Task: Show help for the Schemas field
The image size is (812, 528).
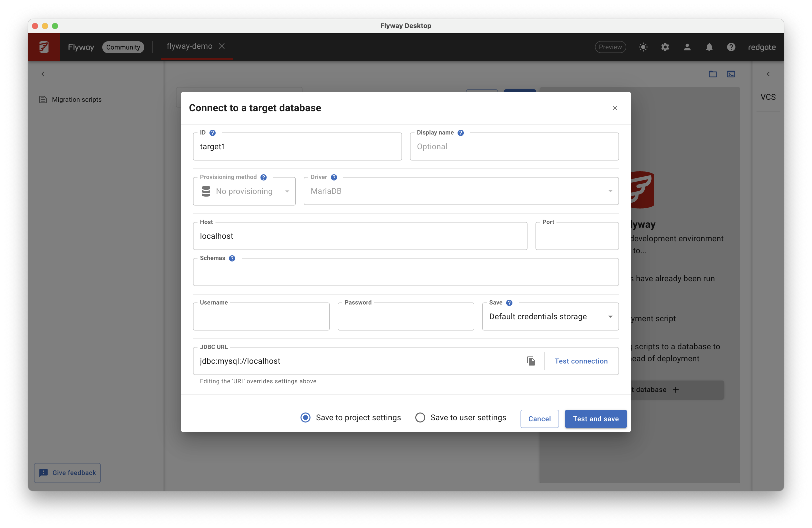Action: 232,258
